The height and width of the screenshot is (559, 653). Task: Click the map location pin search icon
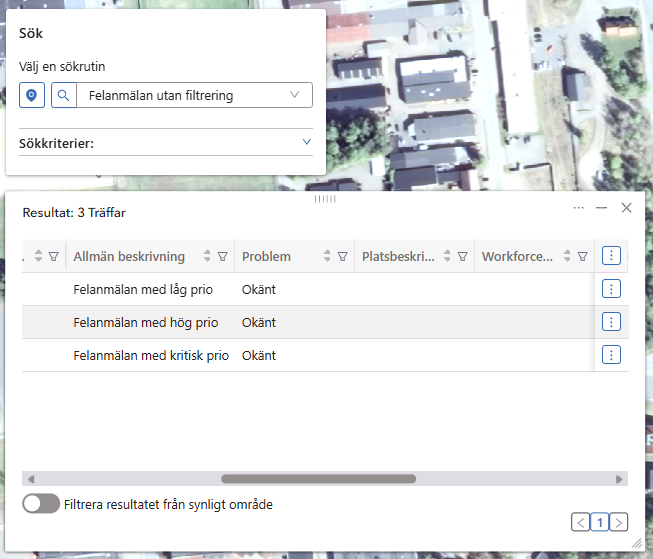pyautogui.click(x=32, y=95)
